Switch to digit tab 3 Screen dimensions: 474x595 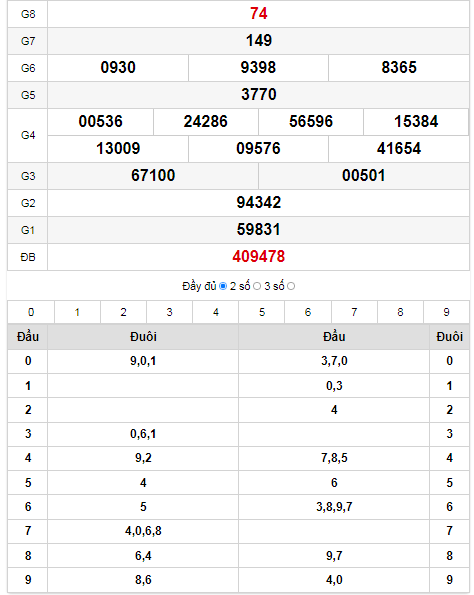pos(170,312)
